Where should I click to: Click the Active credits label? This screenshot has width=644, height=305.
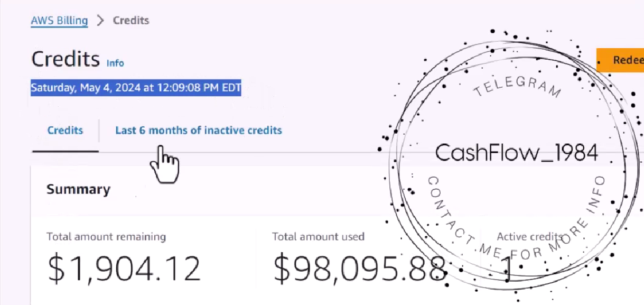(x=529, y=236)
